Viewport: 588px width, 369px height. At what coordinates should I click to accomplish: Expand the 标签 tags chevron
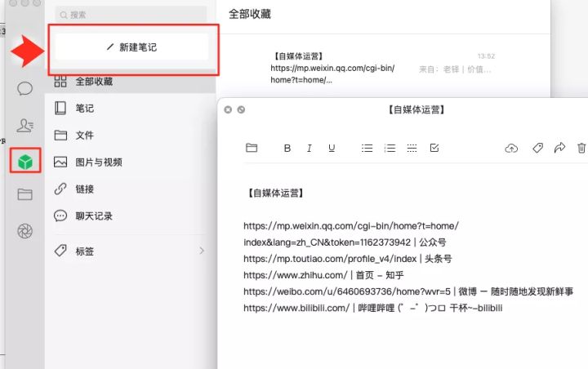tap(202, 251)
